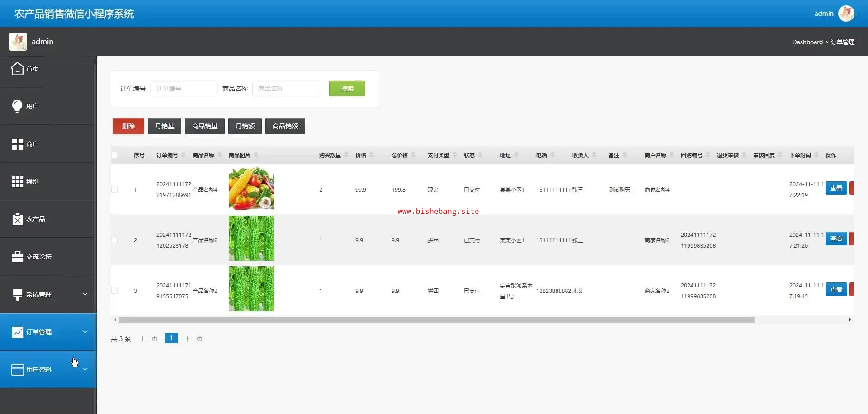Click the admin username in header

pyautogui.click(x=824, y=14)
